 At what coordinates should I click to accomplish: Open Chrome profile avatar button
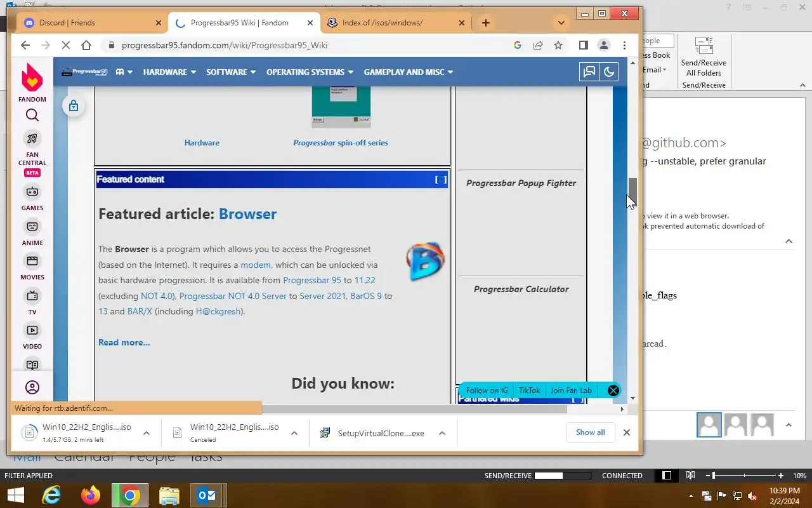[604, 45]
